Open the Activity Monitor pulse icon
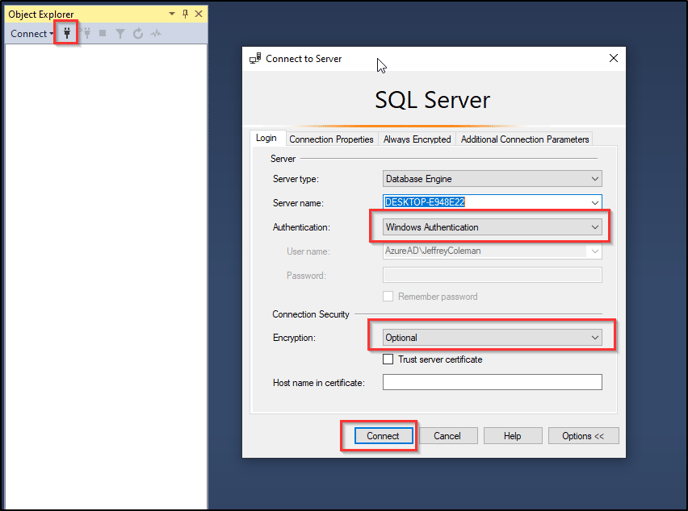Screen dimensions: 688x511 (x=156, y=33)
